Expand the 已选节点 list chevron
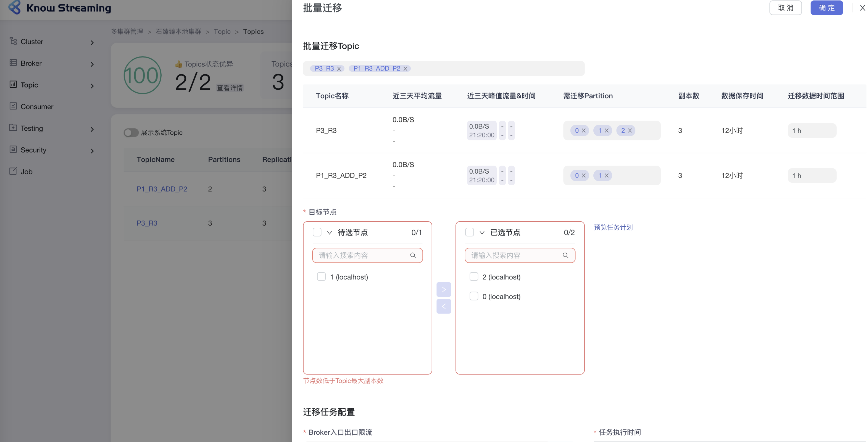Screen dimensions: 868x442 coord(482,232)
